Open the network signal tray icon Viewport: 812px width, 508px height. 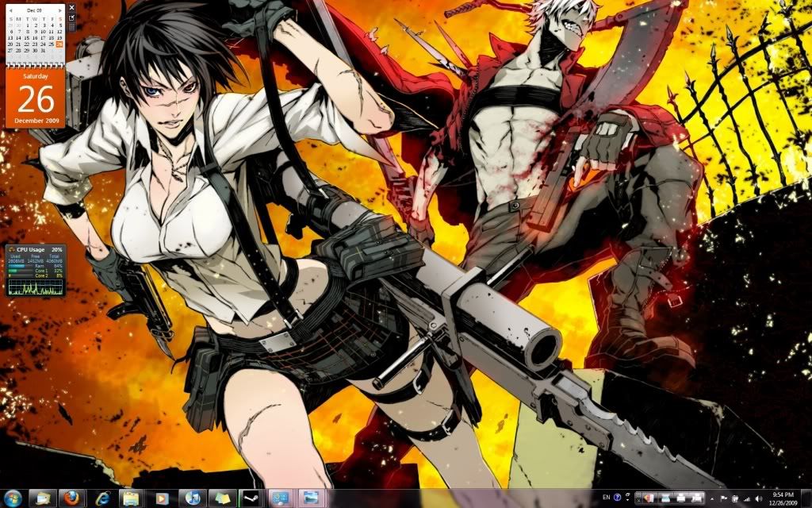point(747,499)
